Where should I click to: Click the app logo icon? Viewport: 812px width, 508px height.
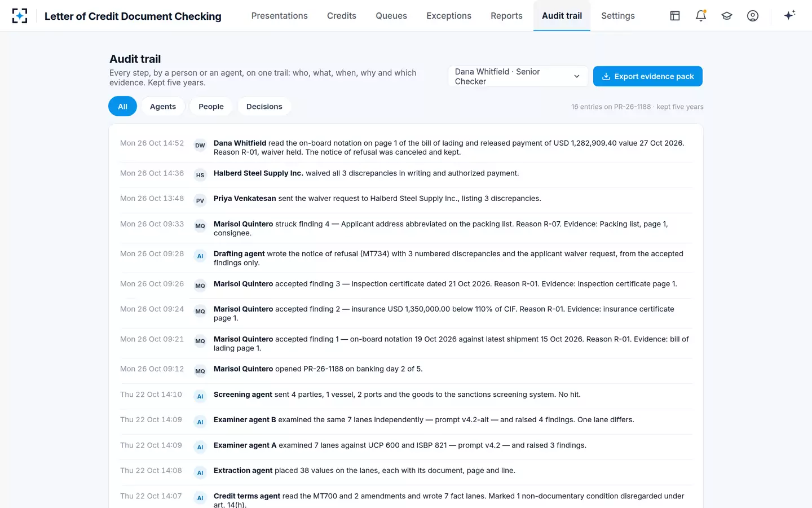(20, 16)
